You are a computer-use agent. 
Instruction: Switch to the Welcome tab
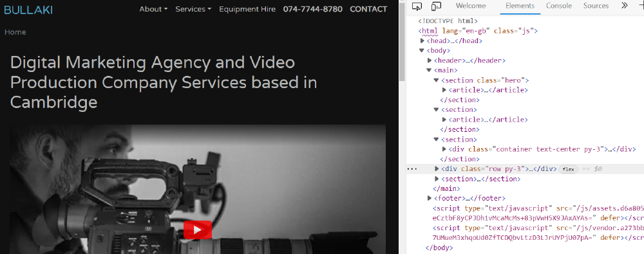471,6
